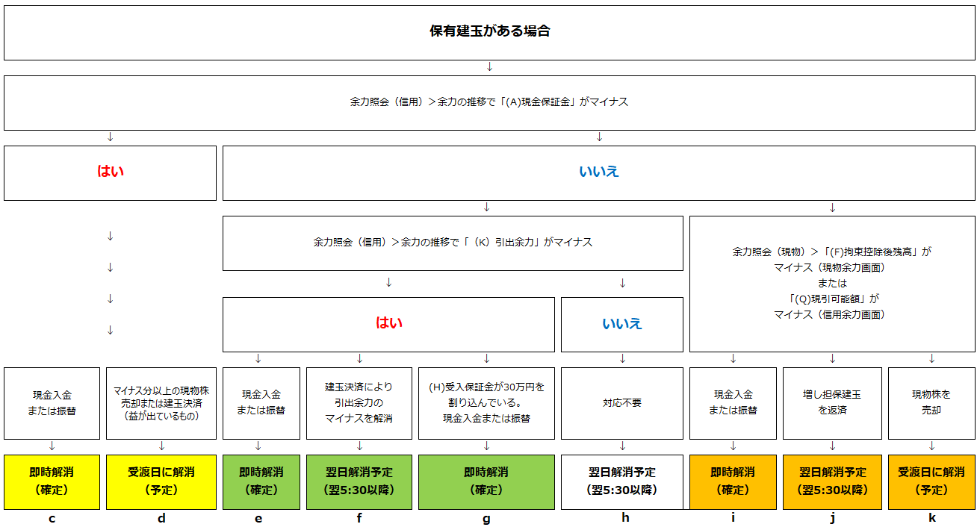Click yellow 即時解消 result box labeled c

click(x=52, y=481)
